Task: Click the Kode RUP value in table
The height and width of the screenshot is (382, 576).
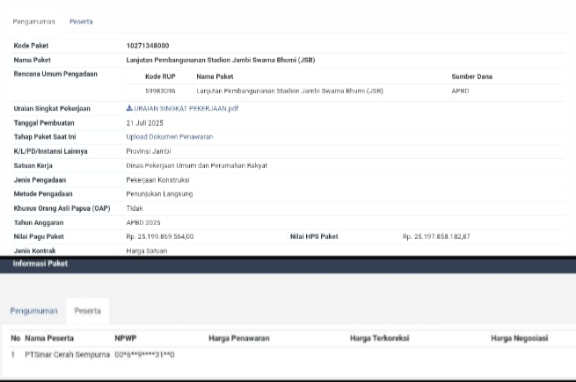Action: click(x=160, y=91)
